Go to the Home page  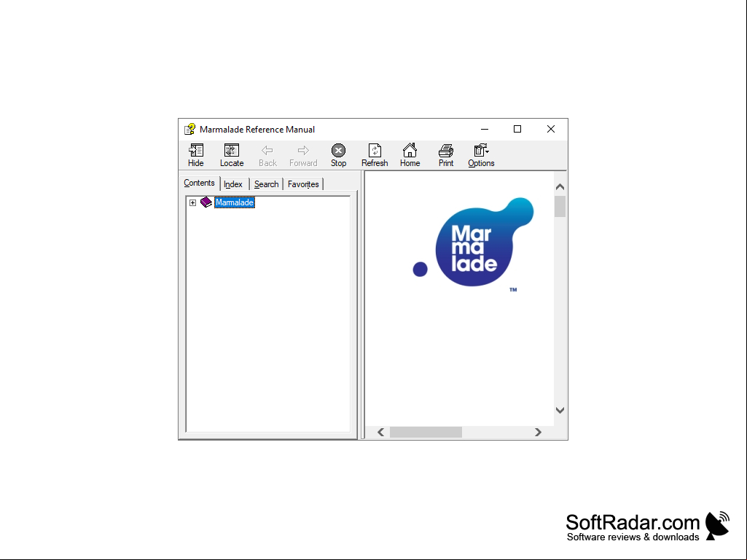click(410, 155)
